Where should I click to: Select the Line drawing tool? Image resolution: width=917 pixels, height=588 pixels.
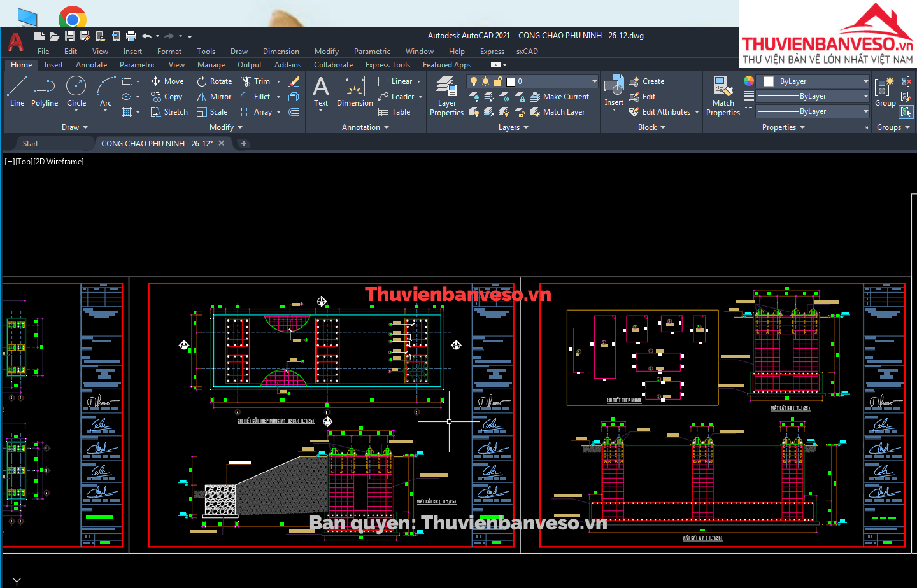17,91
